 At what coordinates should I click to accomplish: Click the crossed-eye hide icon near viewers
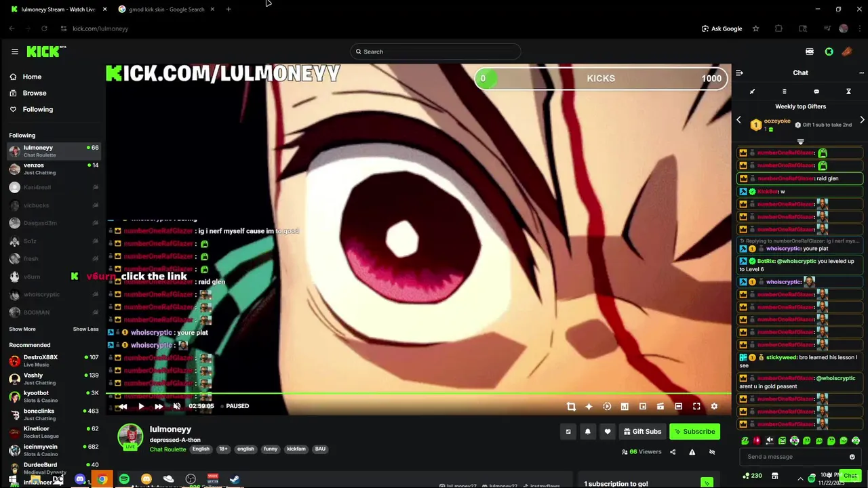712,452
